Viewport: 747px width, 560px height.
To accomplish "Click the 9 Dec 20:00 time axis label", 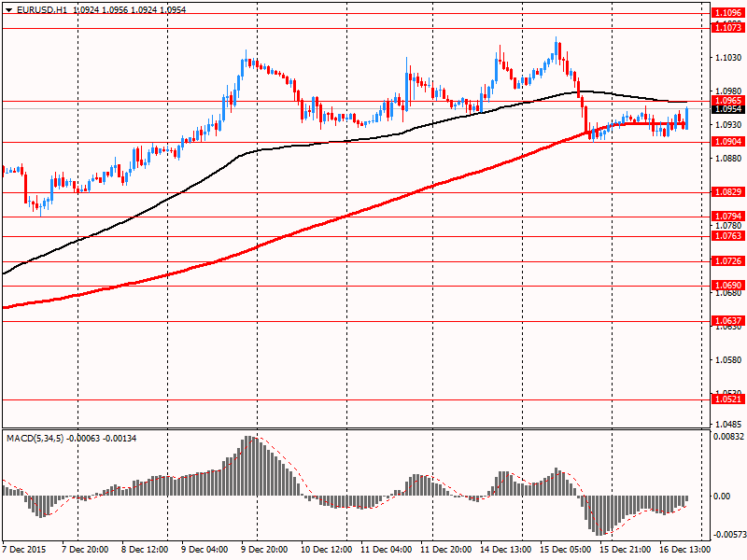I will [x=264, y=550].
